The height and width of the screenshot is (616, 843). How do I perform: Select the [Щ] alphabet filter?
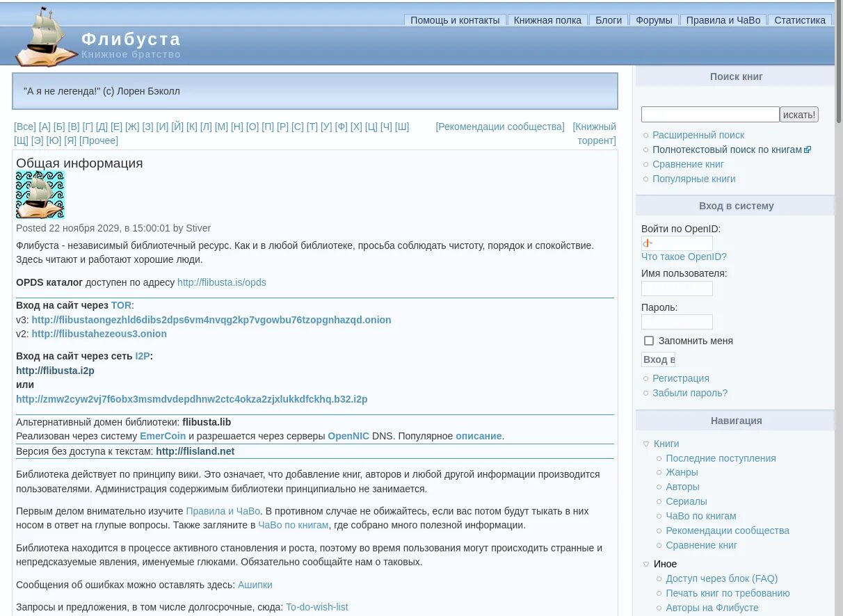(22, 140)
